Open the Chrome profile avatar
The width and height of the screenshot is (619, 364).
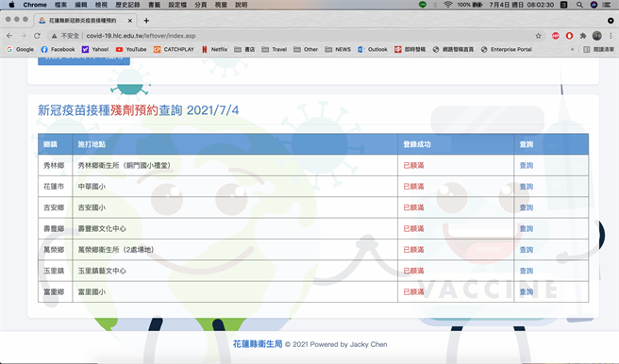pos(597,36)
